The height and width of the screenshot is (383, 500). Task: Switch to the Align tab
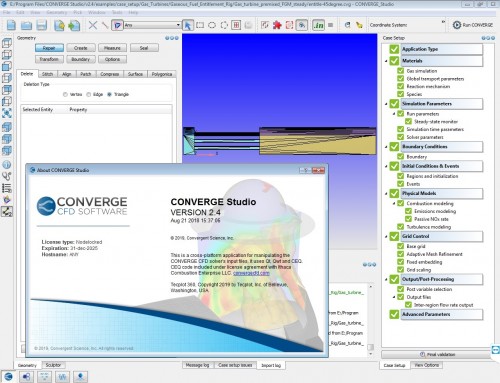tap(67, 74)
